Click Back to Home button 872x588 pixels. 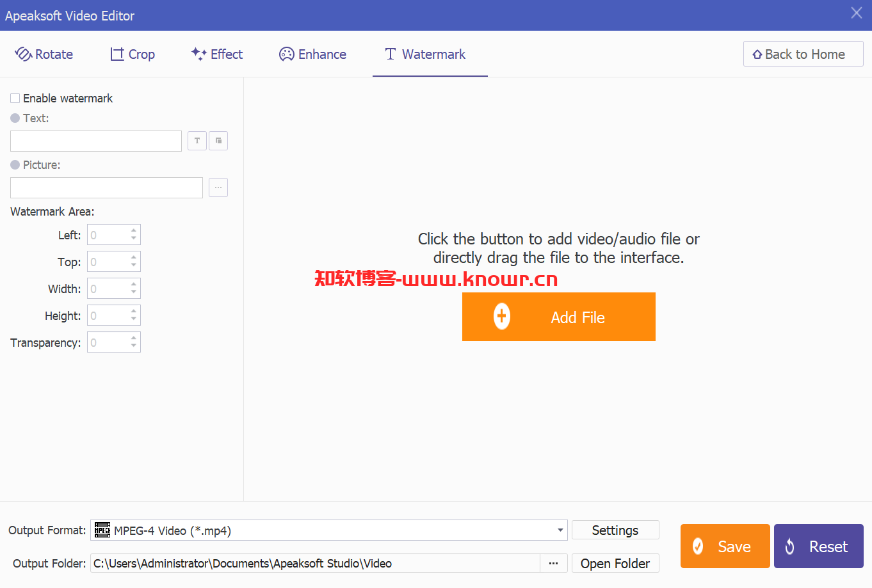click(803, 54)
